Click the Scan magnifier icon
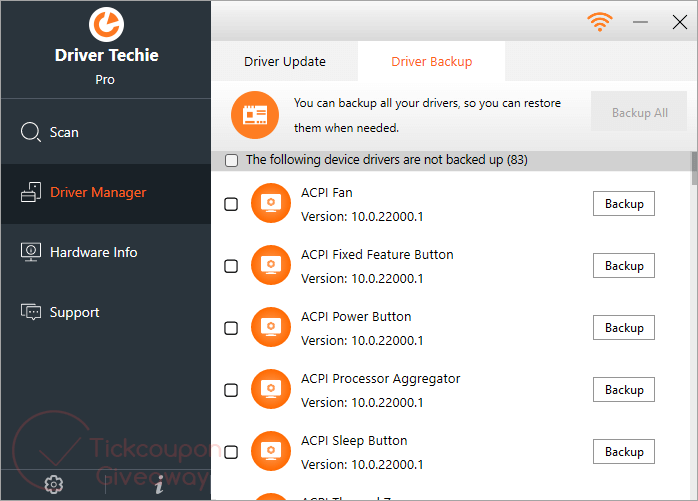 pos(31,132)
